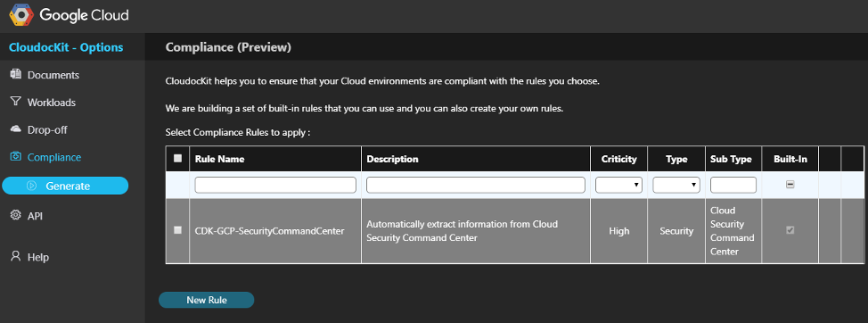Open Documents via its sidebar icon
868x323 pixels.
point(15,74)
